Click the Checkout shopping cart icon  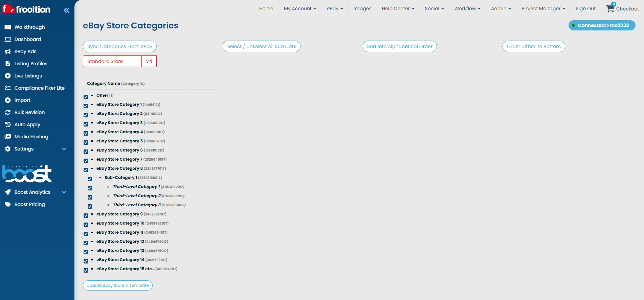(610, 9)
